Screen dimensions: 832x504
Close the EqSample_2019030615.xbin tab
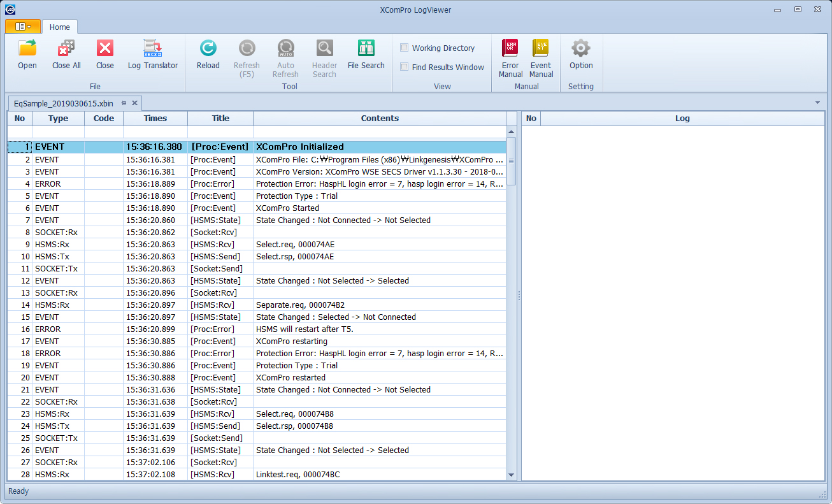click(134, 103)
